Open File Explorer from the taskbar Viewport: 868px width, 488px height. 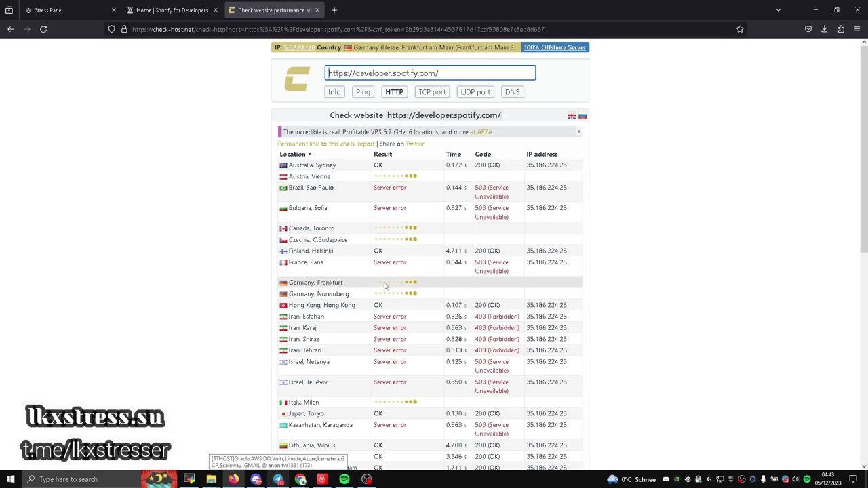pyautogui.click(x=211, y=479)
